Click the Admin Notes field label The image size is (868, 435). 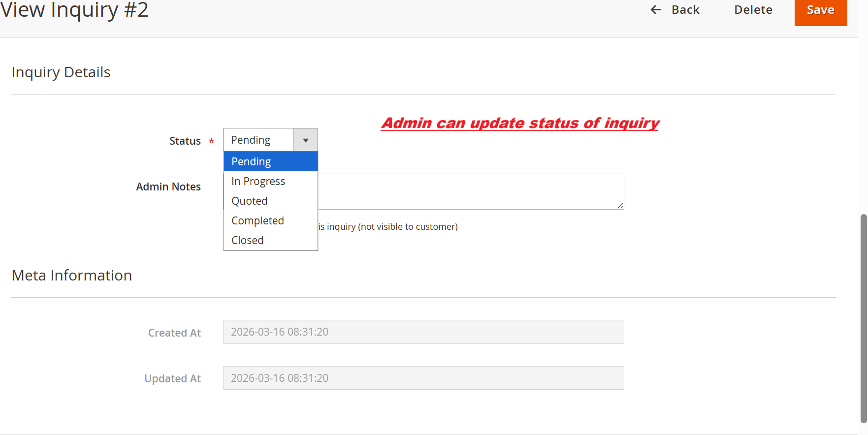(168, 187)
